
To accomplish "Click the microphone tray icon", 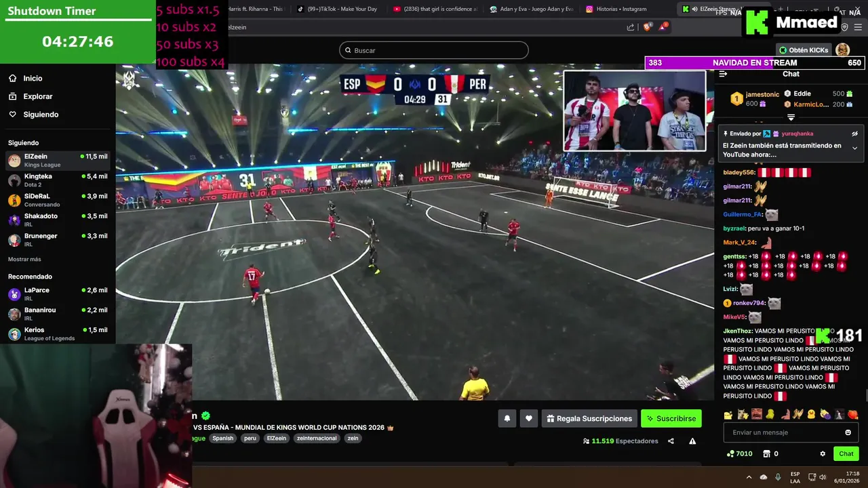I will pyautogui.click(x=778, y=477).
